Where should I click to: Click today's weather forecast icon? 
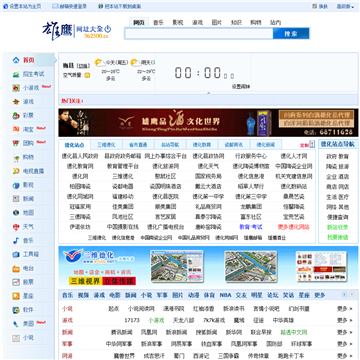coord(99,63)
